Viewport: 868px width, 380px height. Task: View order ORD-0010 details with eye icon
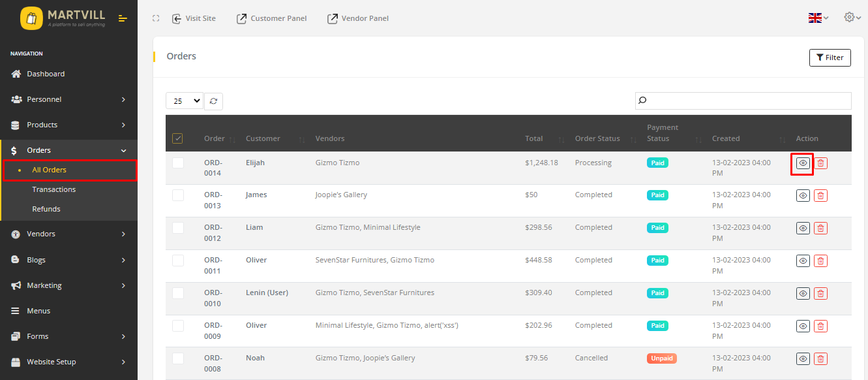pyautogui.click(x=803, y=293)
